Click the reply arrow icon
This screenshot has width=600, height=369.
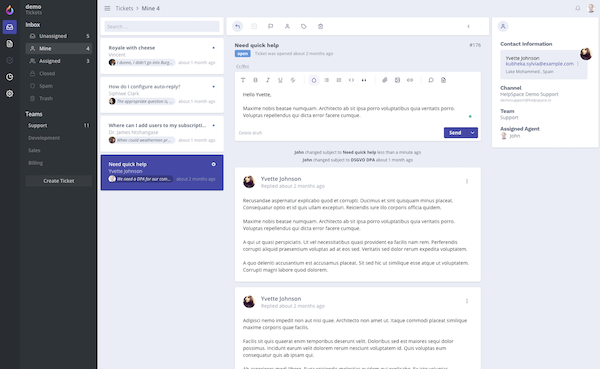click(x=238, y=26)
